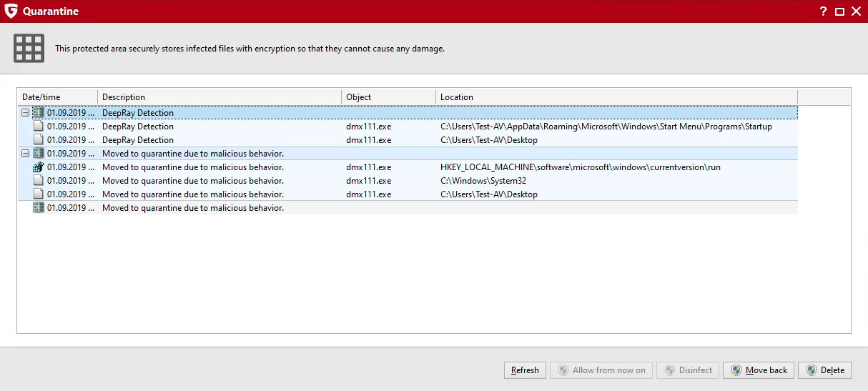The height and width of the screenshot is (391, 868).
Task: Click the G DATA shield logo in title bar
Action: 11,11
